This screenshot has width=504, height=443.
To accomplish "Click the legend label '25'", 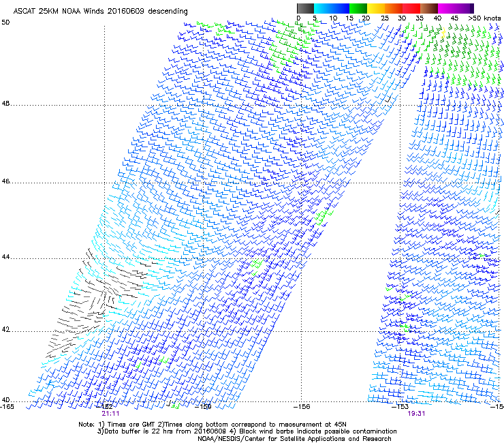I will tap(385, 18).
